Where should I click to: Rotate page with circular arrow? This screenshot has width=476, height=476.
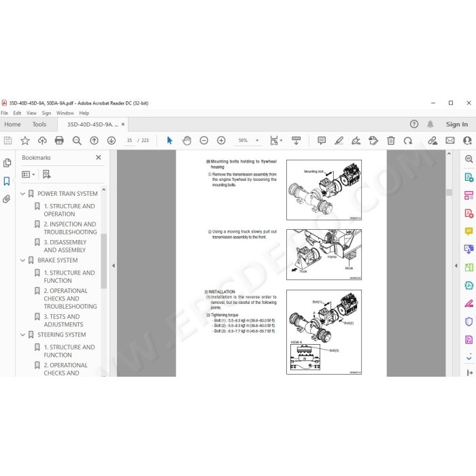408,141
